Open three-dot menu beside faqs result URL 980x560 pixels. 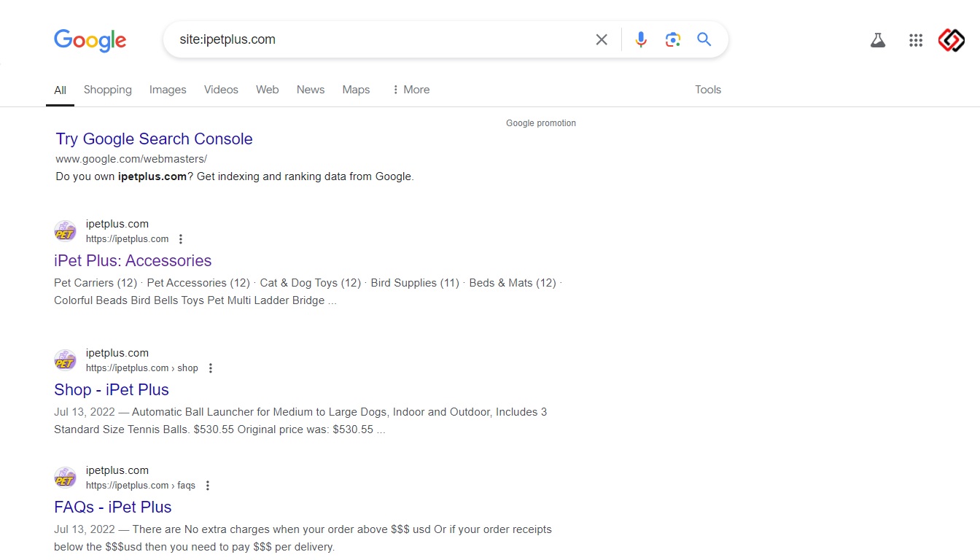tap(208, 486)
